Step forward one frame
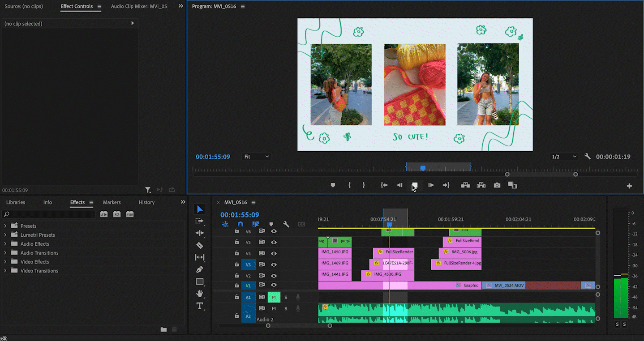Image resolution: width=644 pixels, height=341 pixels. pyautogui.click(x=431, y=185)
